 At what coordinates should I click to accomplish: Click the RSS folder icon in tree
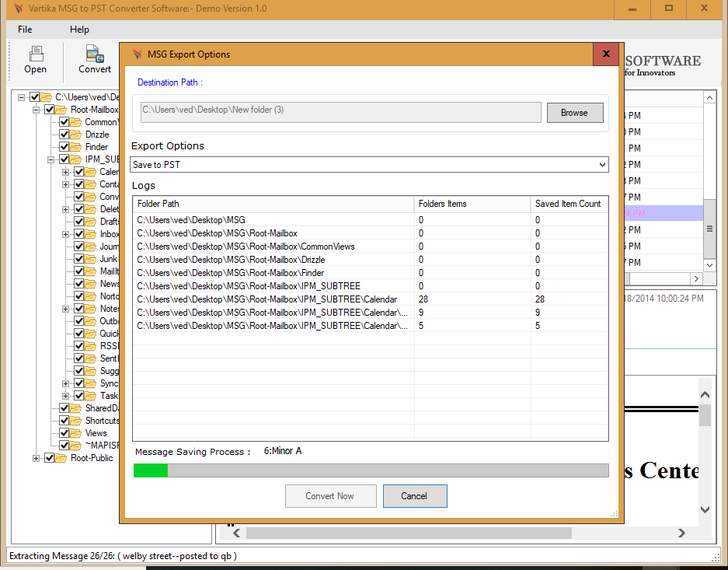pos(91,346)
